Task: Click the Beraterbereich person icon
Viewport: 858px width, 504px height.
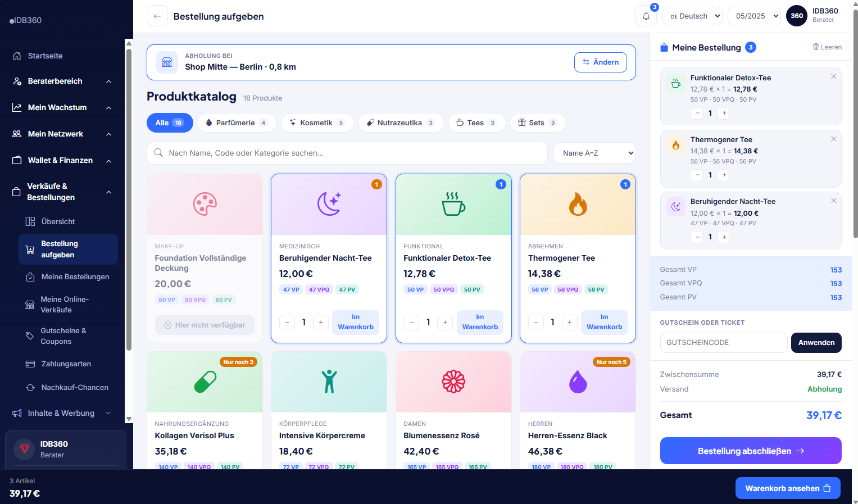Action: click(x=17, y=81)
